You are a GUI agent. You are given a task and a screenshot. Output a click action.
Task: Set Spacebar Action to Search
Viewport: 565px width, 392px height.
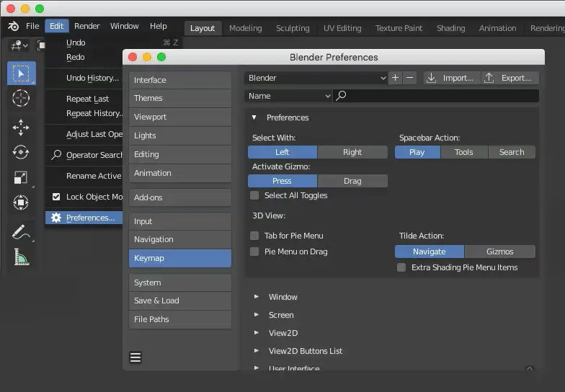pyautogui.click(x=512, y=152)
